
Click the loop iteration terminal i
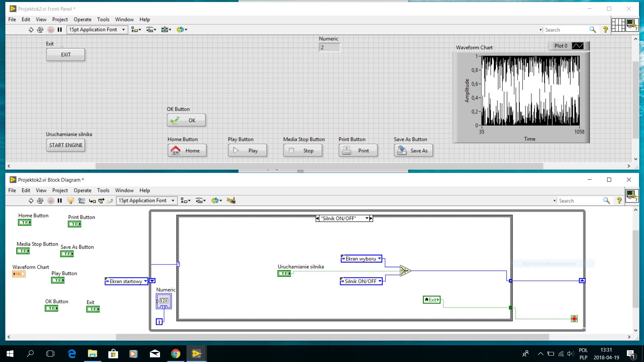click(159, 322)
